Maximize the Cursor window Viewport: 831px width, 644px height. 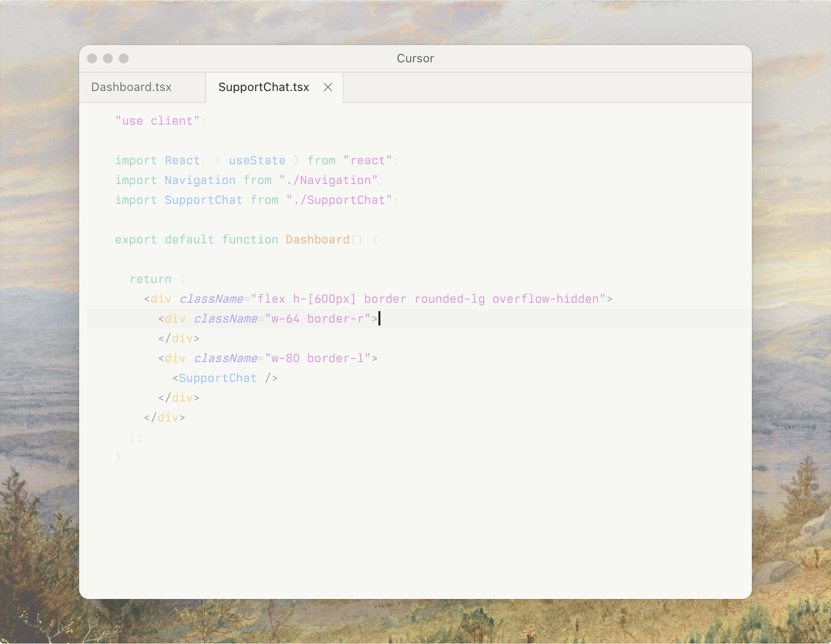point(124,58)
